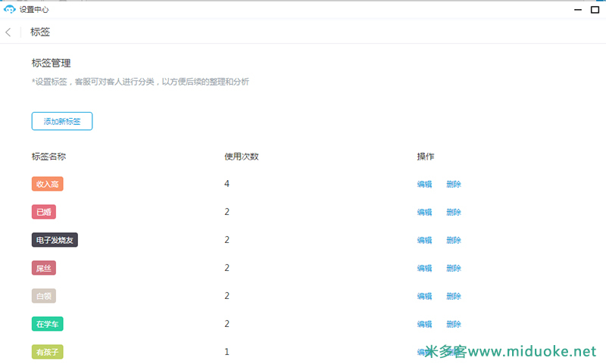
Task: Click 添加新标签 button
Action: point(62,121)
